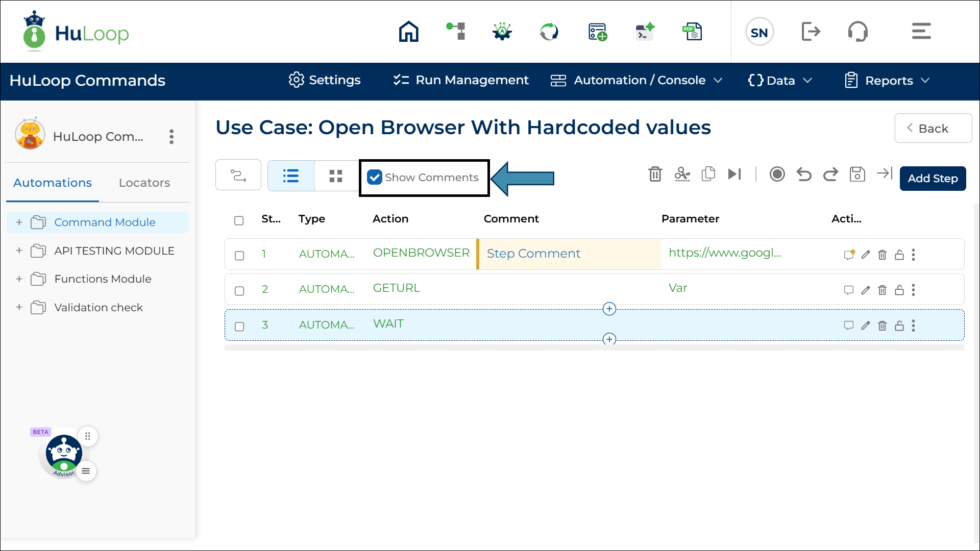This screenshot has width=980, height=551.
Task: Open the workflow diagram icon in header
Action: (x=456, y=31)
